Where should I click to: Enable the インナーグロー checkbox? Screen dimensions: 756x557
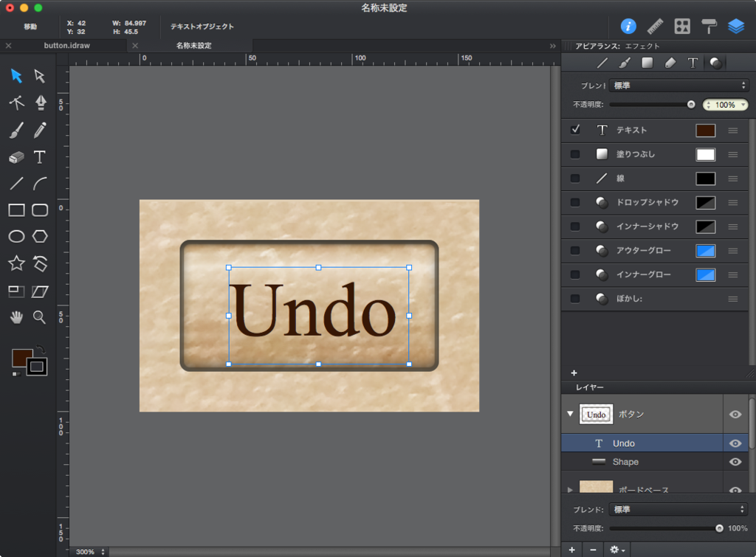click(x=575, y=274)
